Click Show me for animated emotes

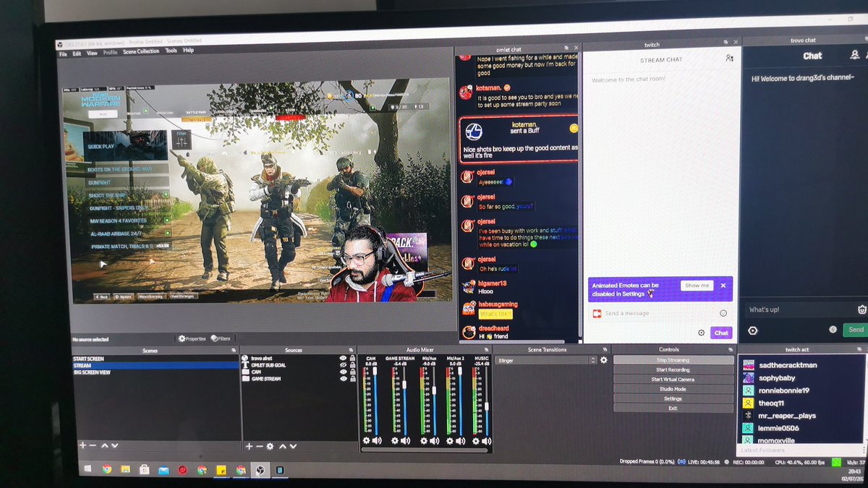coord(696,286)
